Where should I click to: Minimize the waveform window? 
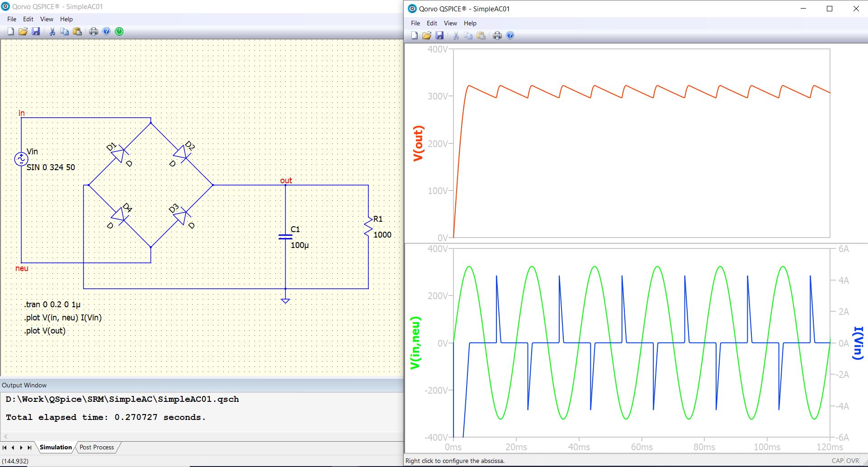[x=803, y=9]
